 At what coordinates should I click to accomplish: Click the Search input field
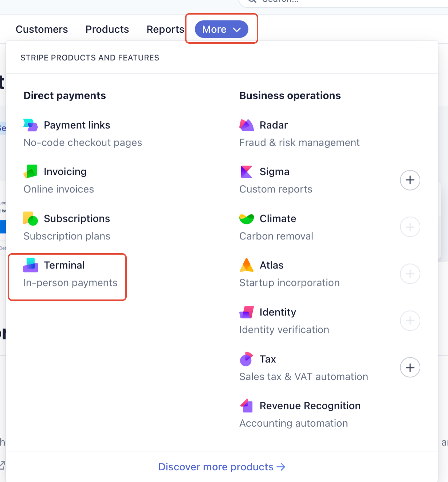tap(343, 2)
